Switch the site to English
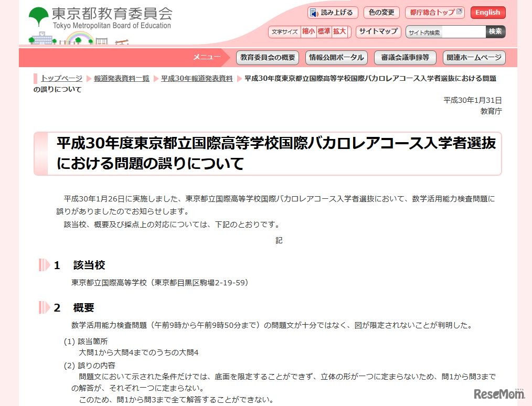Screen dimensions: 532x406 (x=487, y=12)
